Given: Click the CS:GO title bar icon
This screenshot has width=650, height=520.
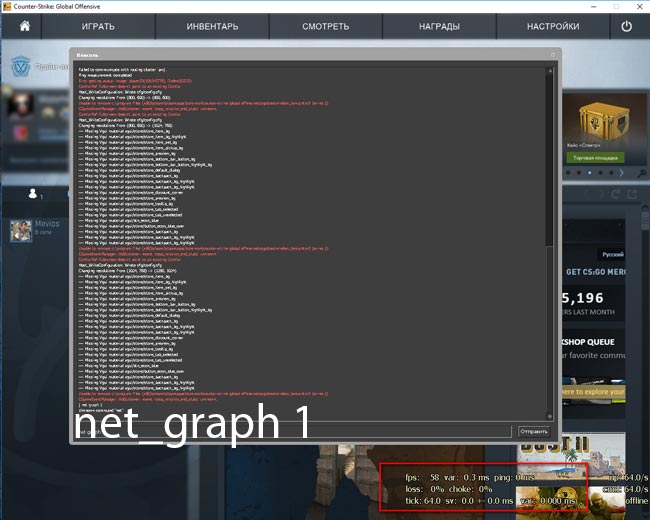Looking at the screenshot, I should [x=7, y=6].
